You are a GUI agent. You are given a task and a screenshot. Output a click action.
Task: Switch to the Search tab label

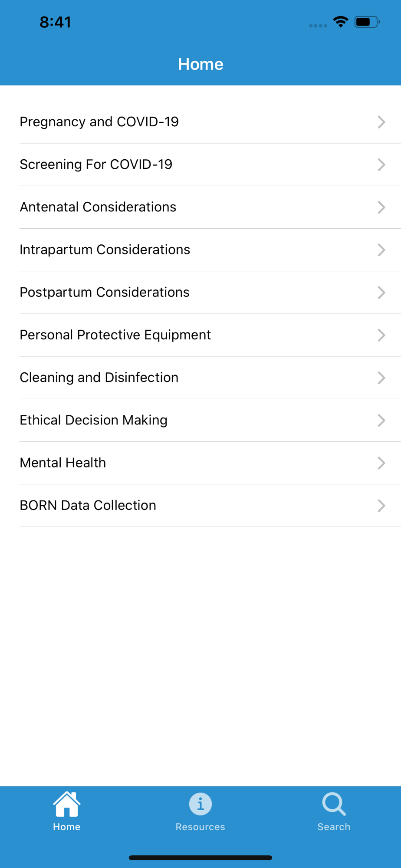334,827
